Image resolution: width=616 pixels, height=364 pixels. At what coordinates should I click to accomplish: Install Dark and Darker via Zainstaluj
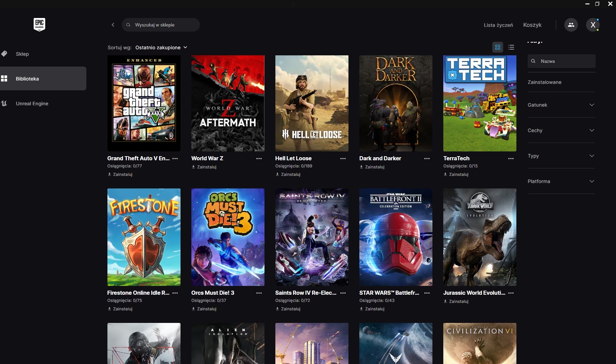click(x=372, y=167)
